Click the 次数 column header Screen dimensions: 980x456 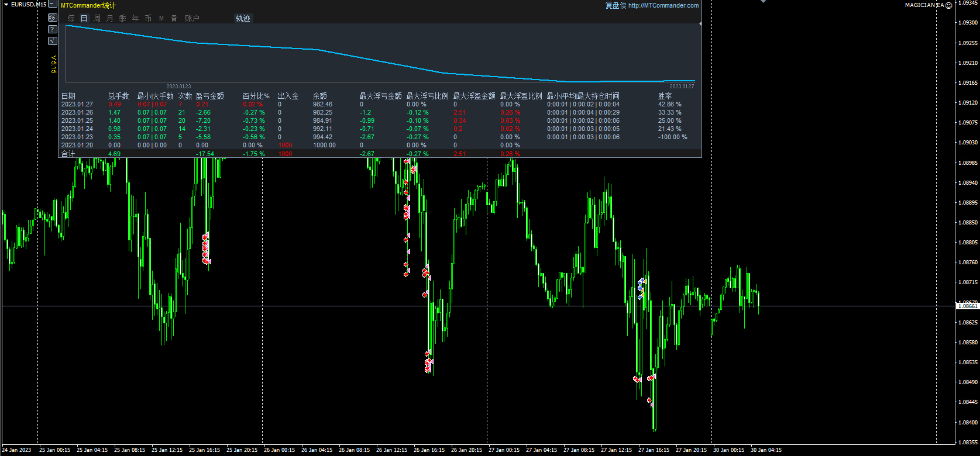185,96
